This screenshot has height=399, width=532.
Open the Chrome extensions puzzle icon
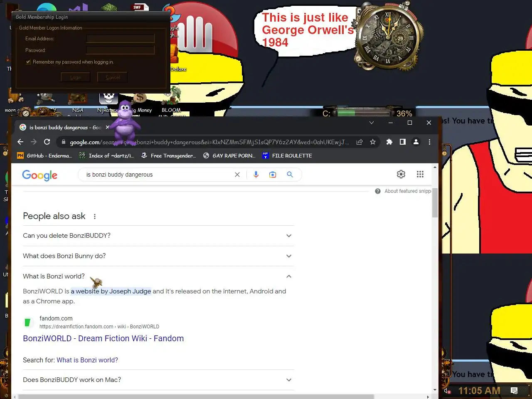coord(389,142)
